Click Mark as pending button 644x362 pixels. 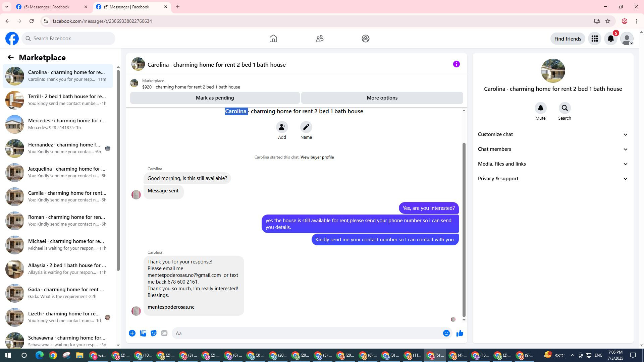215,98
